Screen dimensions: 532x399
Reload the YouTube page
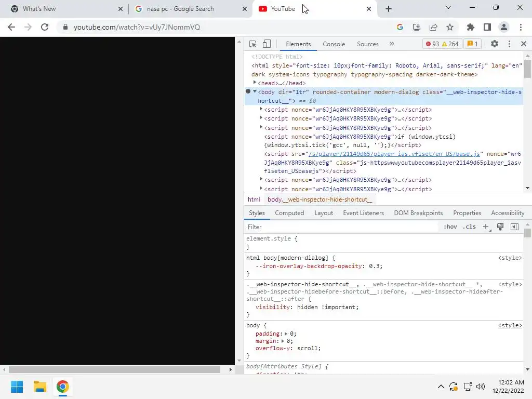click(x=45, y=27)
